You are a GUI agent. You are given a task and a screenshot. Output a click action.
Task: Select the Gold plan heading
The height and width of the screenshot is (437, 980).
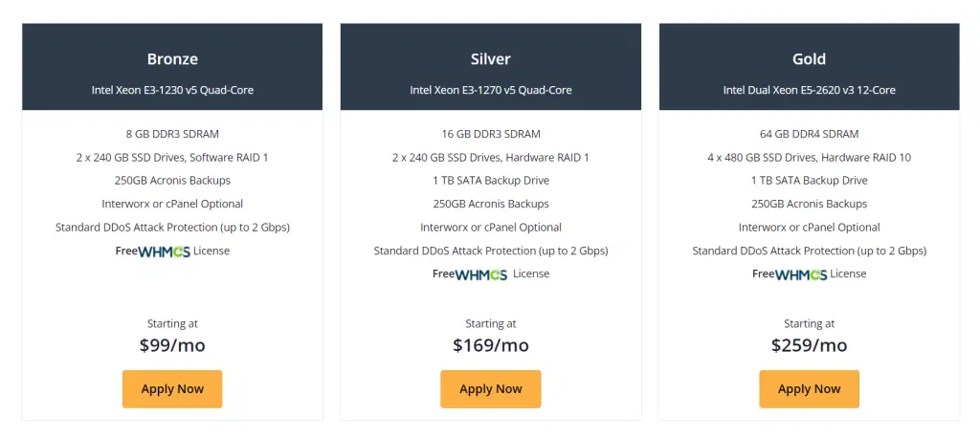809,59
